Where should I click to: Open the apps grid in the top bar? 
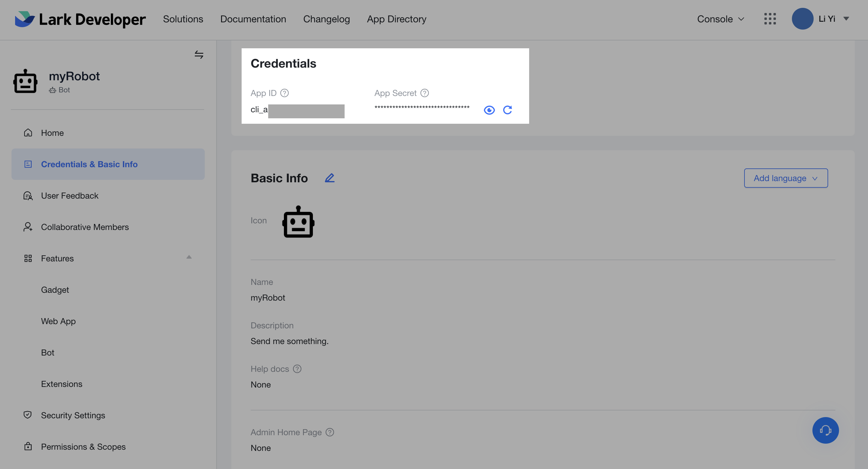tap(770, 19)
